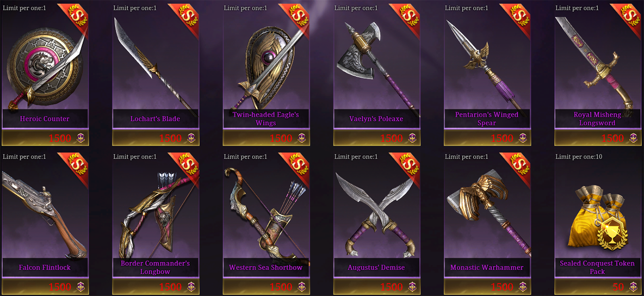Choose the Monastic Warhammer image
The height and width of the screenshot is (296, 644).
(486, 211)
